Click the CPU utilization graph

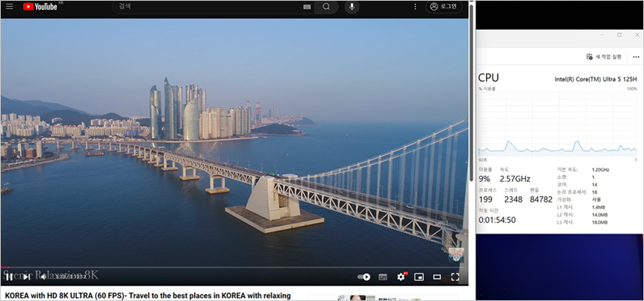(x=558, y=124)
